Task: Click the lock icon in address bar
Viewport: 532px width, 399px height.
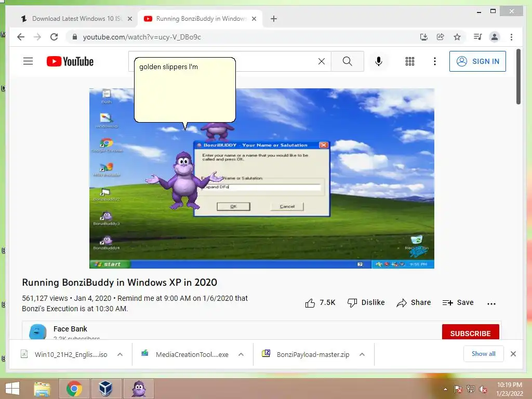Action: point(75,37)
